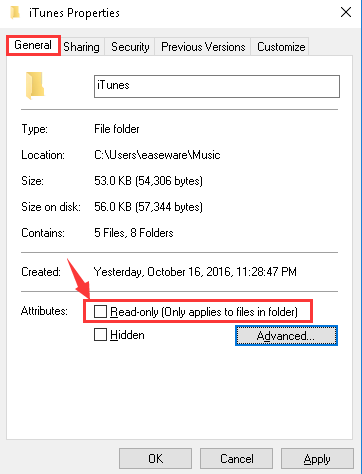Click the Apply button

(x=317, y=459)
